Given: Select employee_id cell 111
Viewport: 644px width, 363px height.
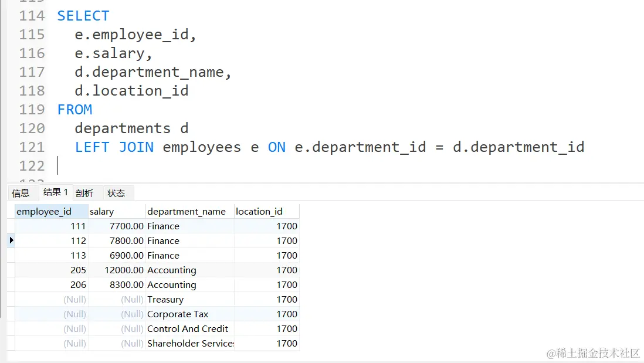Looking at the screenshot, I should [x=52, y=226].
